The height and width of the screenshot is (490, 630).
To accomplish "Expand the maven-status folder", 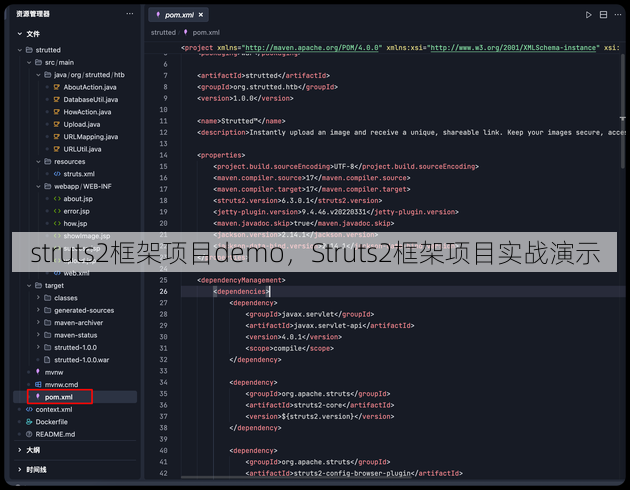I will [x=38, y=335].
